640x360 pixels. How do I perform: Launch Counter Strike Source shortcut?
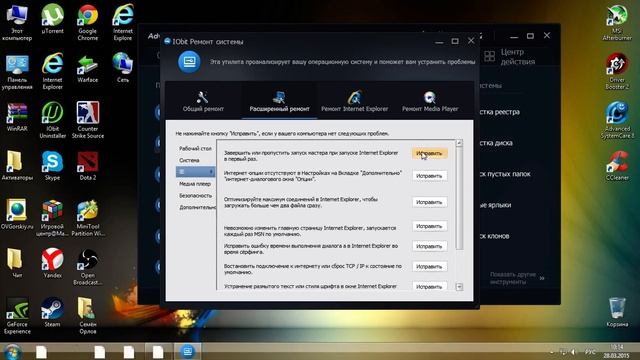click(x=88, y=120)
